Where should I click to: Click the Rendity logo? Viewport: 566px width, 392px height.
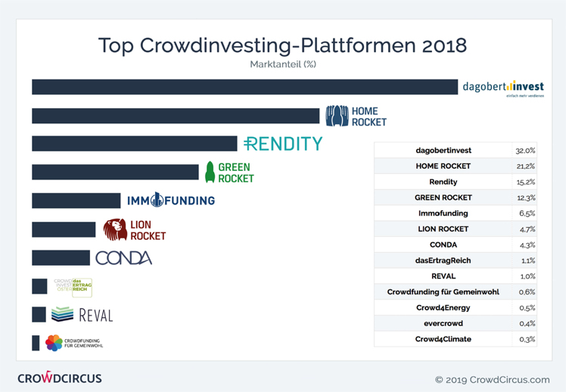[x=283, y=144]
